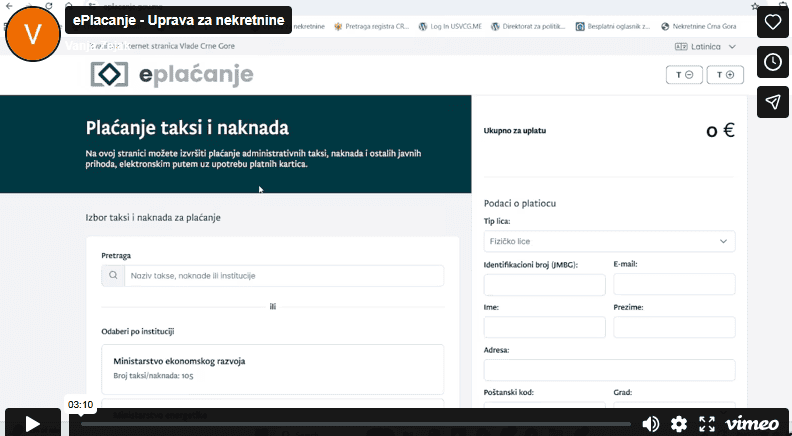The image size is (792, 436).
Task: Open the user avatar V profile
Action: coord(33,34)
